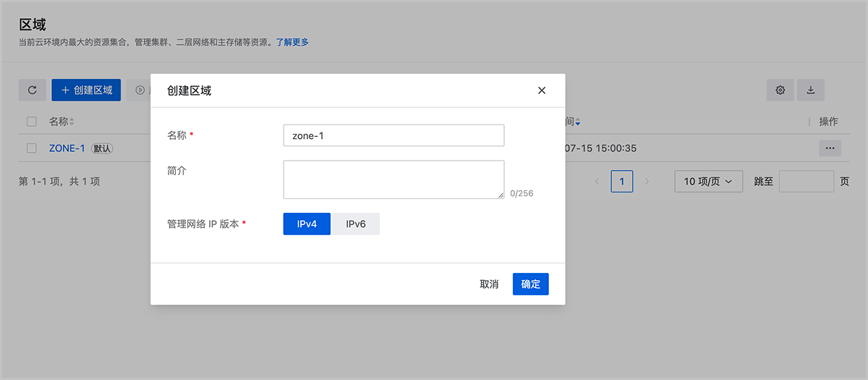868x380 pixels.
Task: Click the 名称 input field containing zone-1
Action: tap(393, 135)
